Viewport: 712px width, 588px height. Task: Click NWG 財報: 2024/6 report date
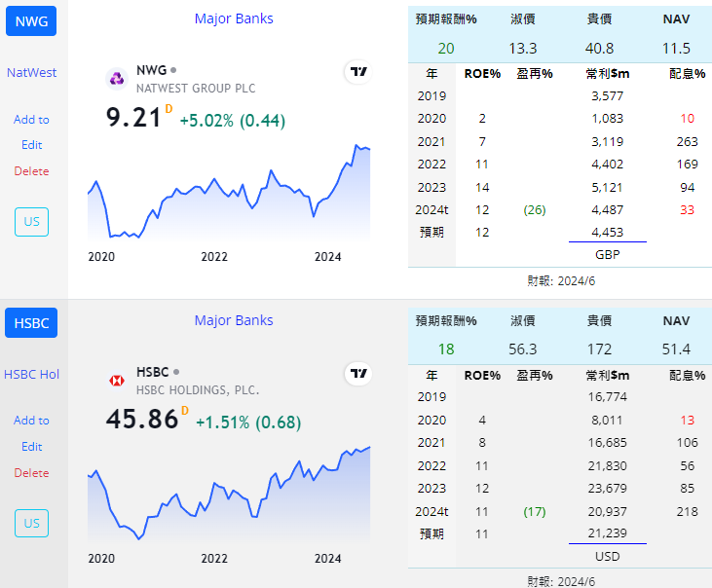click(x=561, y=281)
